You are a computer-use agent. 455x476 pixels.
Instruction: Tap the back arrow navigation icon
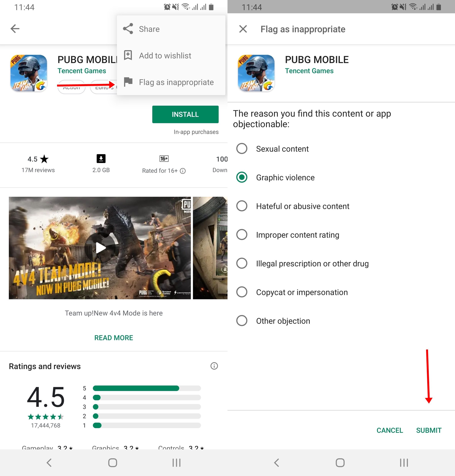[15, 29]
